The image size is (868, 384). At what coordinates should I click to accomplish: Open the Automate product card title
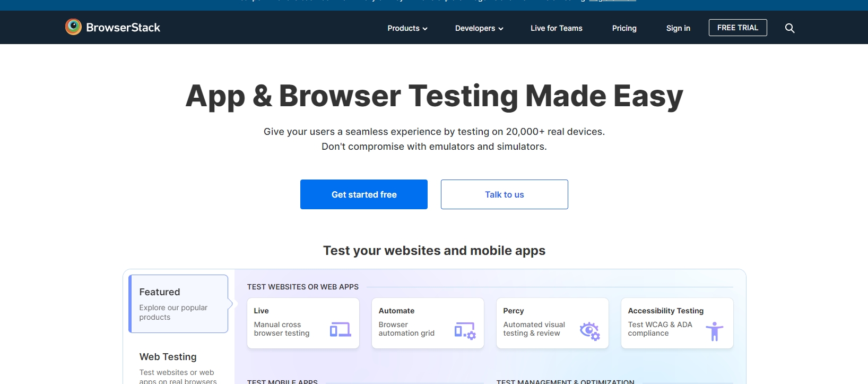[x=396, y=311]
